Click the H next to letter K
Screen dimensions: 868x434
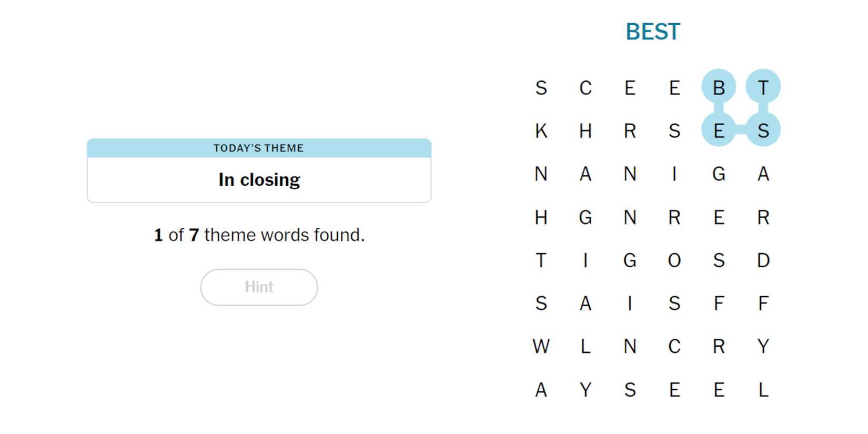[x=586, y=130]
